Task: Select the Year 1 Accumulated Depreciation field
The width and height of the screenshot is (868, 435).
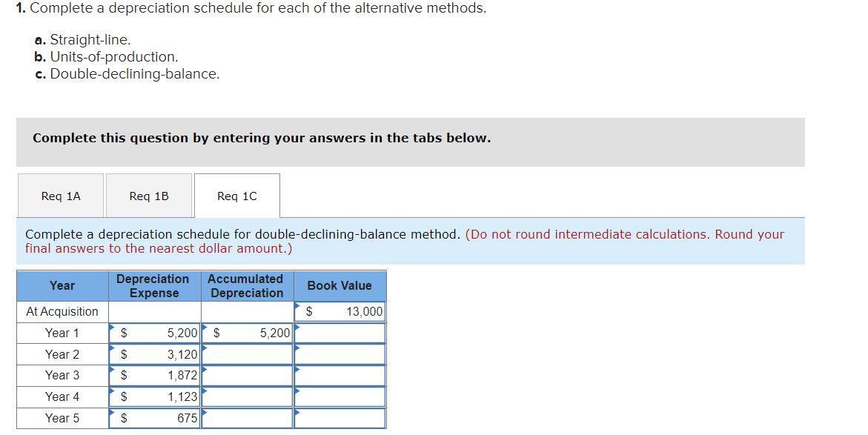Action: pyautogui.click(x=248, y=333)
